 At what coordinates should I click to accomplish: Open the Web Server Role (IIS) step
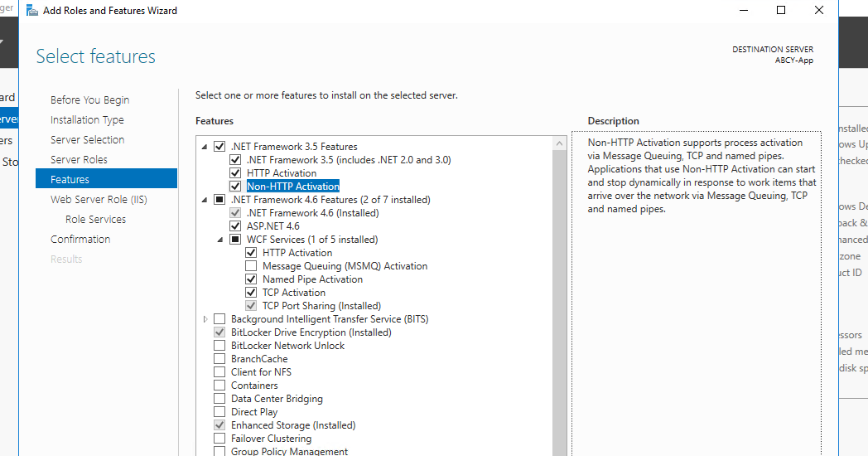[x=99, y=200]
